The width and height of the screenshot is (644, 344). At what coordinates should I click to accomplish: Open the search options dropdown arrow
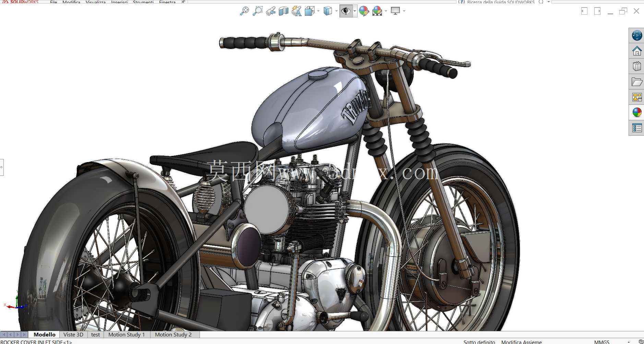click(548, 2)
